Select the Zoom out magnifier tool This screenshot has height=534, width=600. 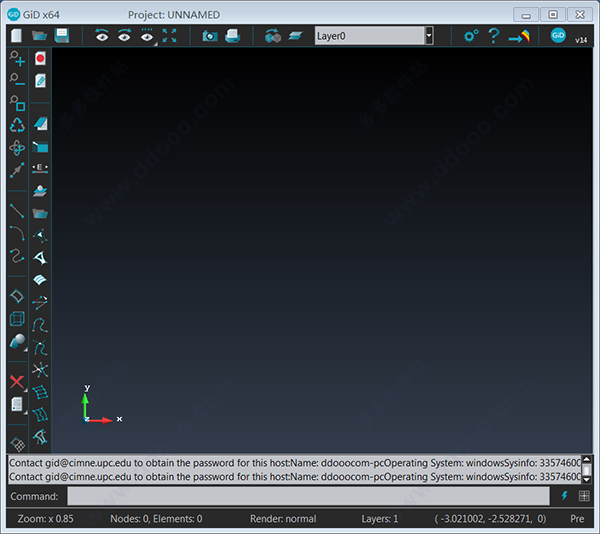tap(17, 79)
